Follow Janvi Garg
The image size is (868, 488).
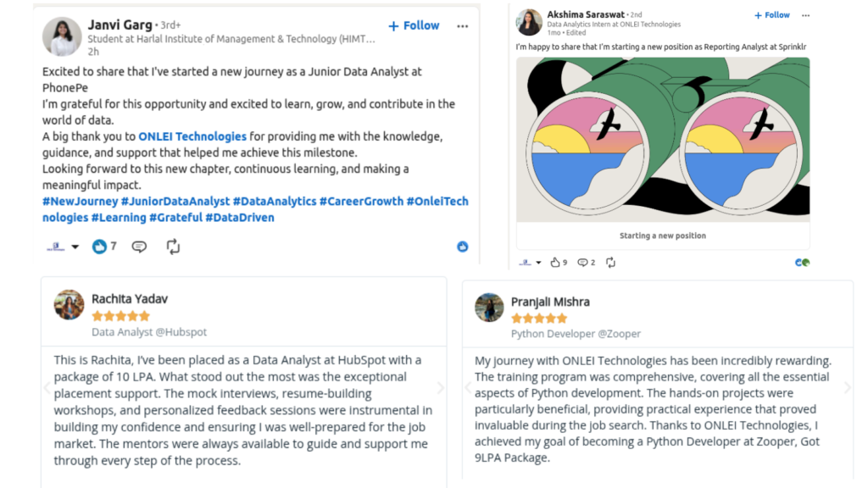coord(414,25)
